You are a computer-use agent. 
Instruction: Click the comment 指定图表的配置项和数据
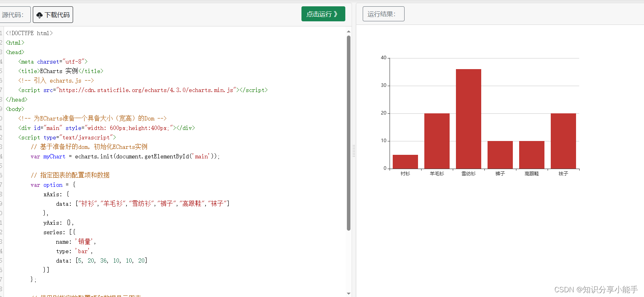70,175
